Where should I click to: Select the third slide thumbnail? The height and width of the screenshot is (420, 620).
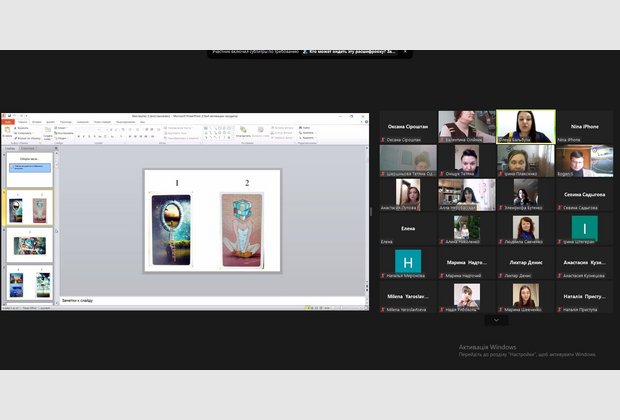pos(29,244)
